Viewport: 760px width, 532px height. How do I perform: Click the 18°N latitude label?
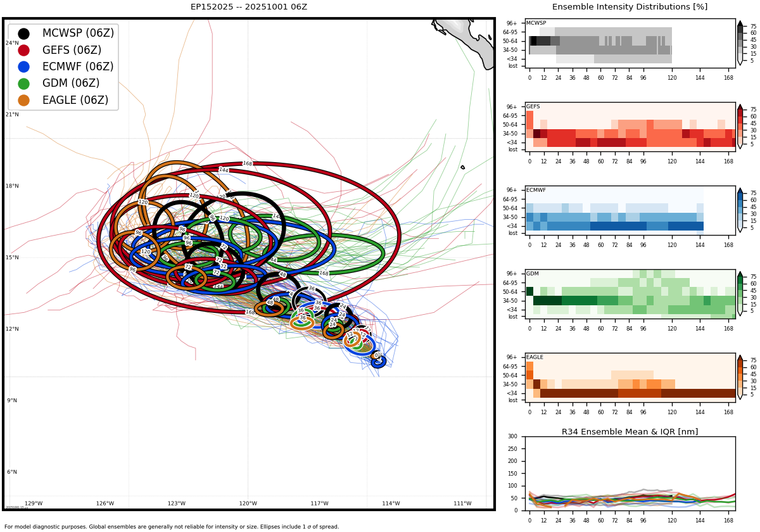pos(12,186)
